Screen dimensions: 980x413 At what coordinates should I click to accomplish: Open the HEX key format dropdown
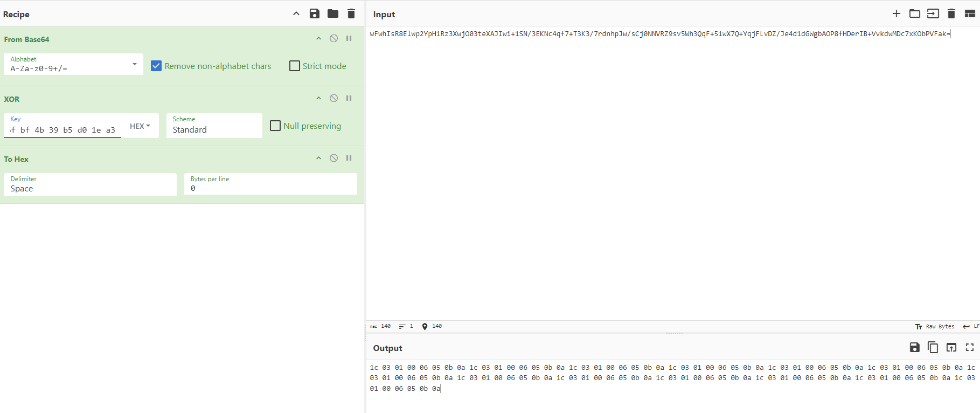tap(140, 126)
